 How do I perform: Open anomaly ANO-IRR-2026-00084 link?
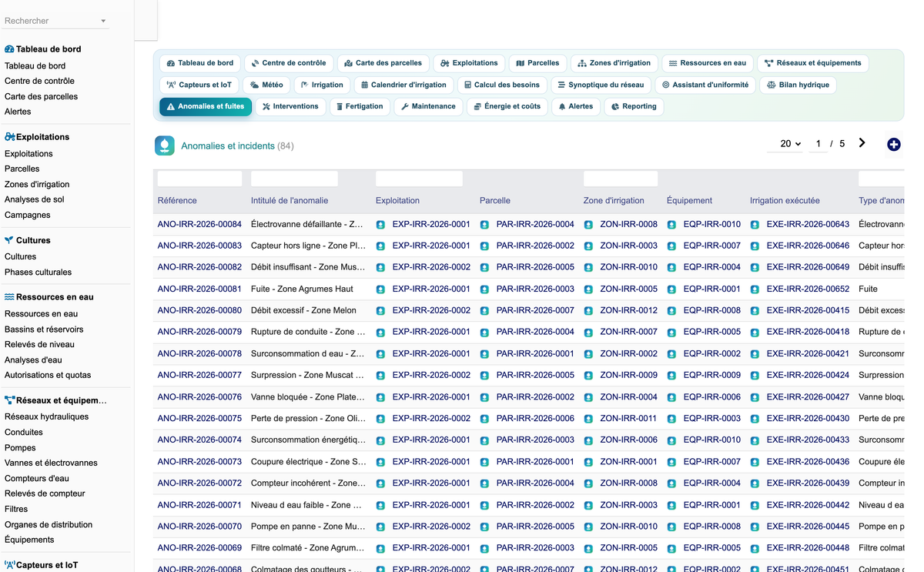pyautogui.click(x=199, y=225)
